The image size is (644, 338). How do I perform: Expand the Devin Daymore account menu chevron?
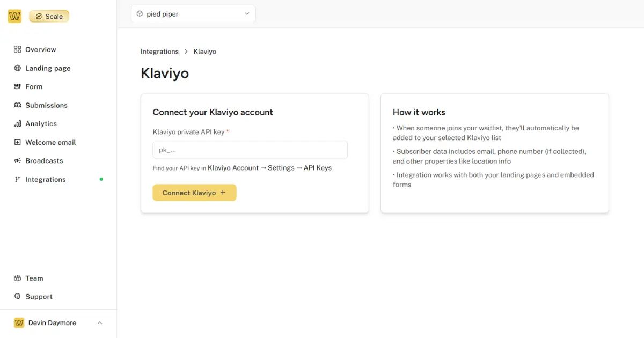coord(100,322)
